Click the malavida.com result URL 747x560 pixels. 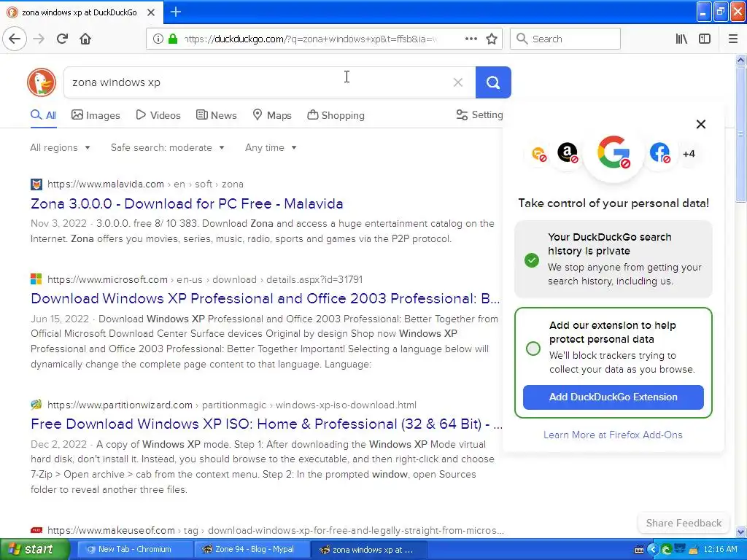tap(145, 184)
